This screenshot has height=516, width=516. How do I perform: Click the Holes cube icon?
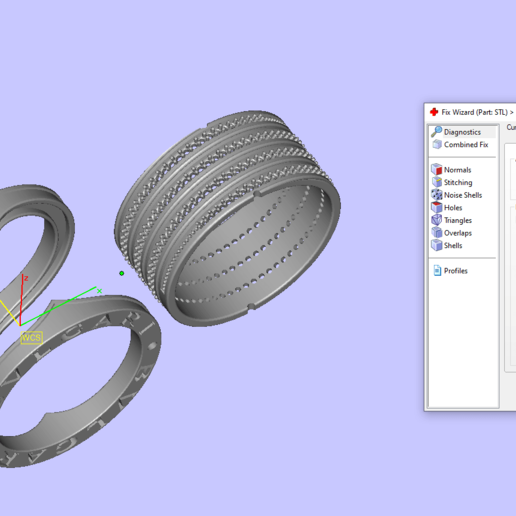coord(437,207)
